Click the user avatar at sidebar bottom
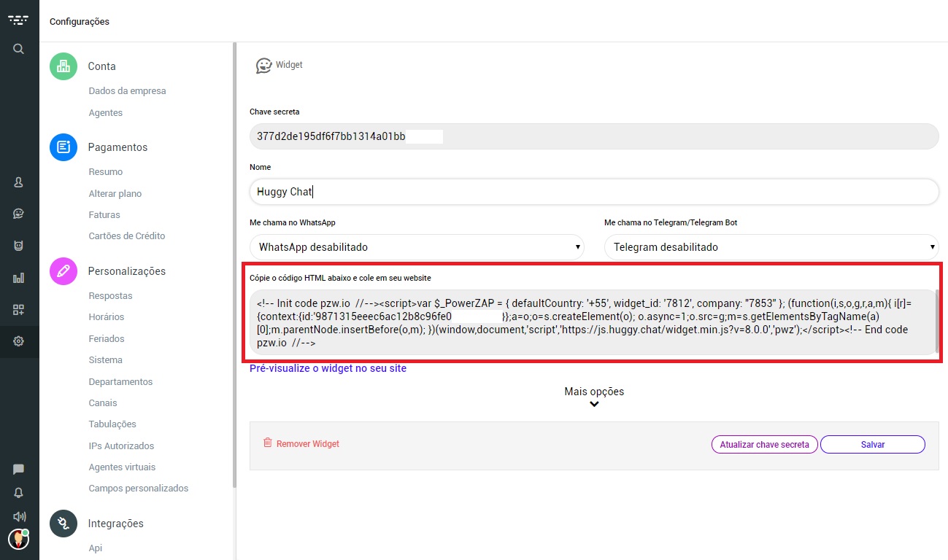Image resolution: width=948 pixels, height=560 pixels. coord(18,540)
